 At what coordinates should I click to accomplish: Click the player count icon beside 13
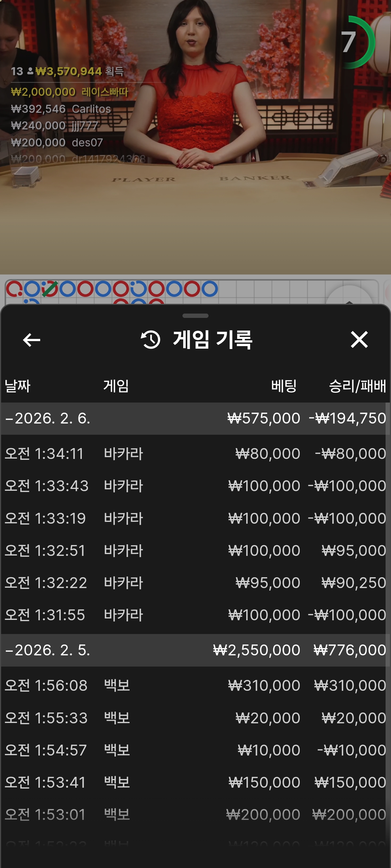(30, 71)
